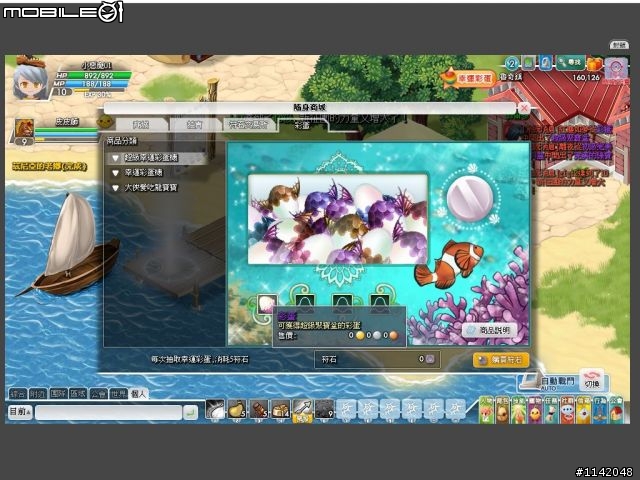Open the pink avatar icon in top bar
Screen dimensions: 640x480
coord(616,69)
